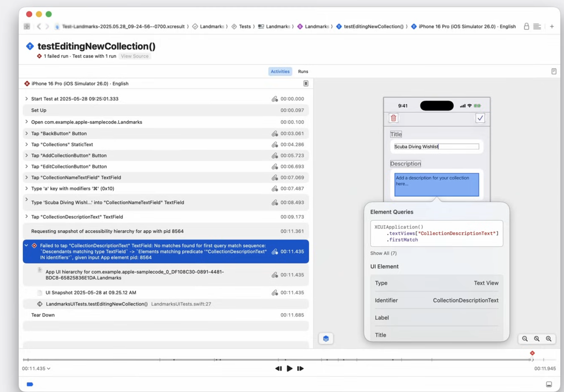Image resolution: width=564 pixels, height=392 pixels.
Task: Open attachment of Tap CollectionNameTextField row
Action: (275, 178)
